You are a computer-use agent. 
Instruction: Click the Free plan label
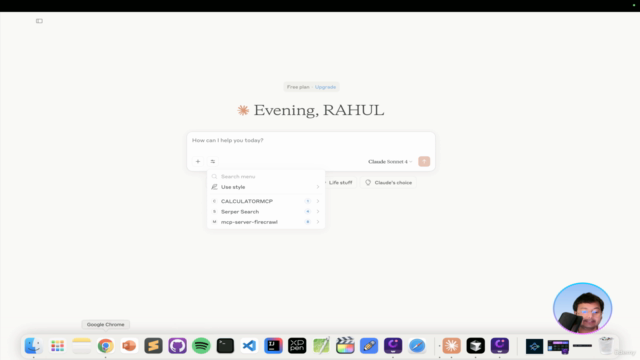point(298,87)
